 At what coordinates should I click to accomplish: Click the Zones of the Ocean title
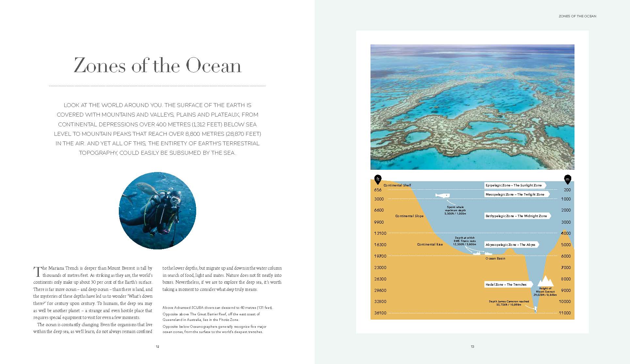(x=157, y=65)
